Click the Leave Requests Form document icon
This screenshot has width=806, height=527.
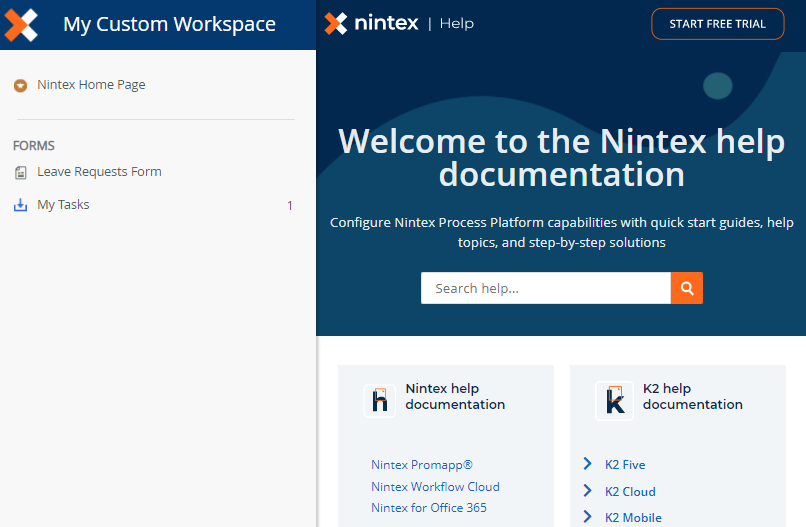pyautogui.click(x=20, y=173)
